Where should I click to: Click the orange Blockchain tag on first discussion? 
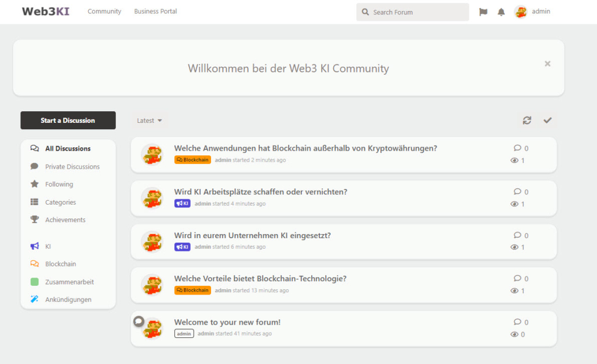pos(192,160)
